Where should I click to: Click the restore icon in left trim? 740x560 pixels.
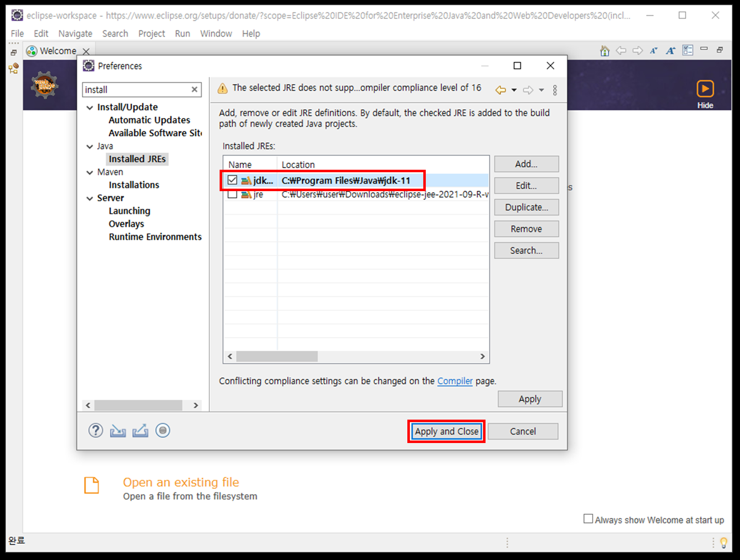click(13, 52)
